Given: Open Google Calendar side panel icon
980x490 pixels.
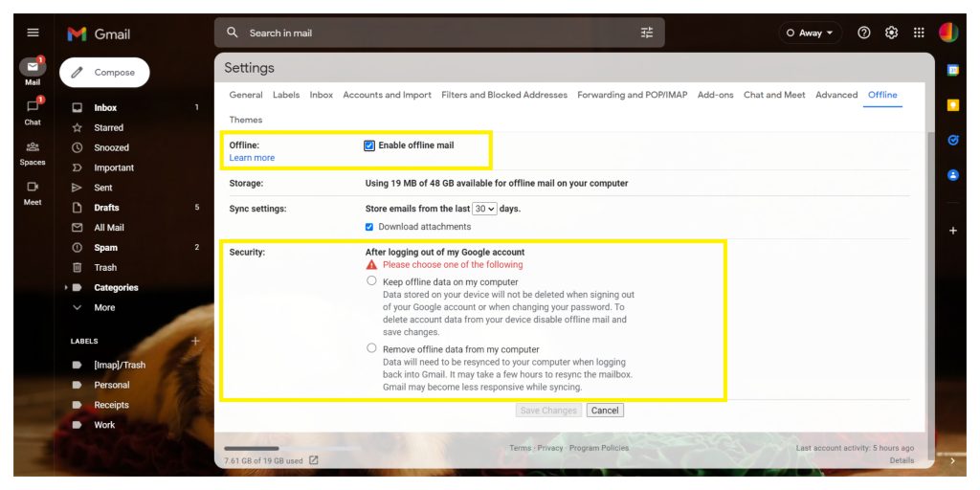Looking at the screenshot, I should (x=953, y=70).
